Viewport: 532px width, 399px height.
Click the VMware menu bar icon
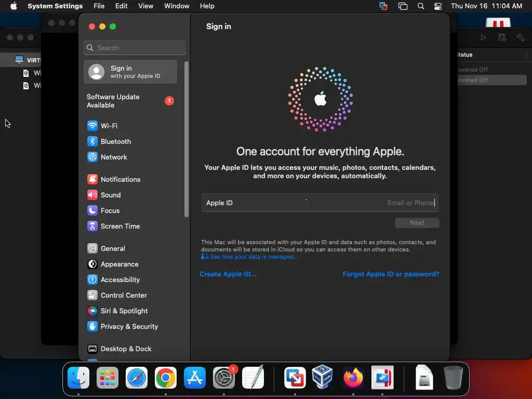coord(383,6)
